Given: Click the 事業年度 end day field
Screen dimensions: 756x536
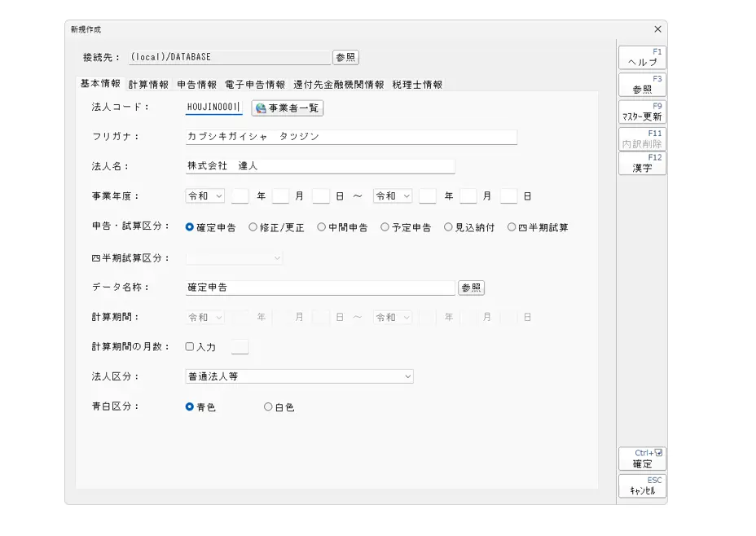Looking at the screenshot, I should 508,196.
